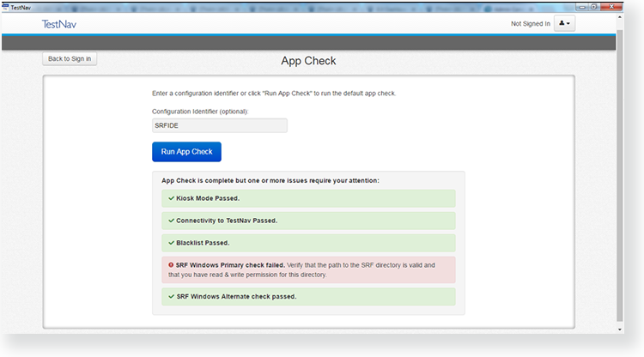Focus the Configuration Identifier text field

(219, 125)
